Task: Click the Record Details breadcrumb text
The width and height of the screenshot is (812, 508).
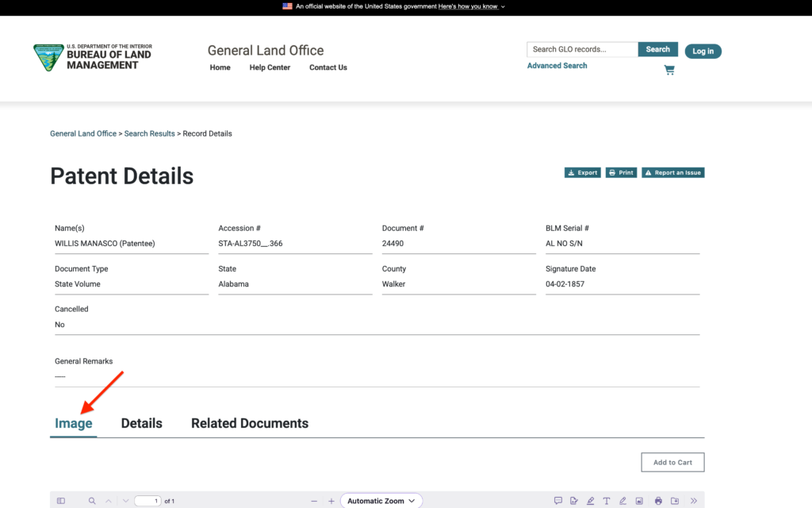Action: coord(207,133)
